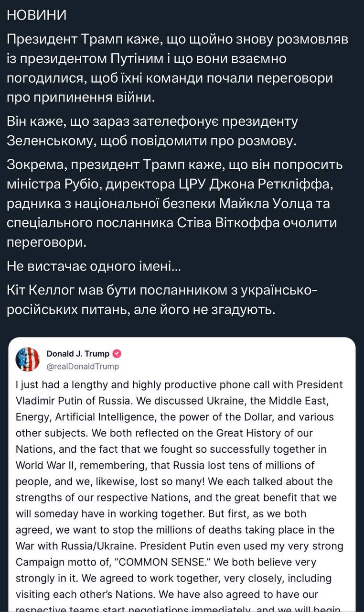Click the НОВИНИ heading
364x612 pixels.
click(37, 15)
